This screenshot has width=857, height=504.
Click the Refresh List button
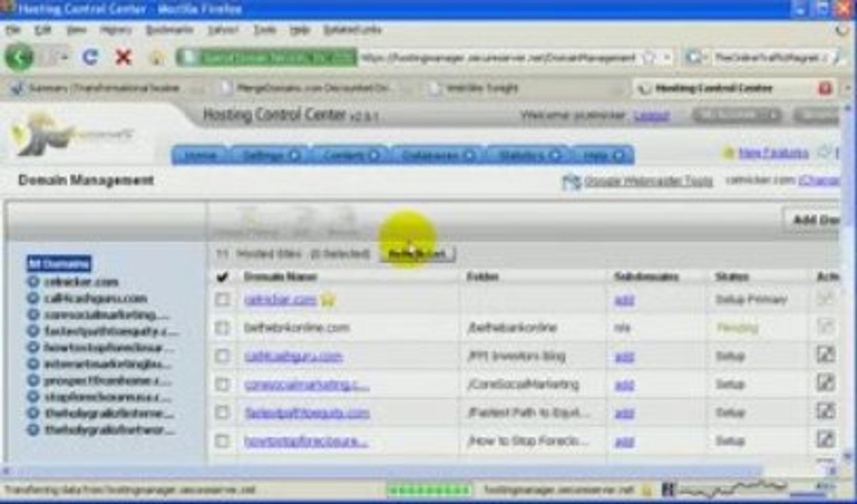coord(417,253)
